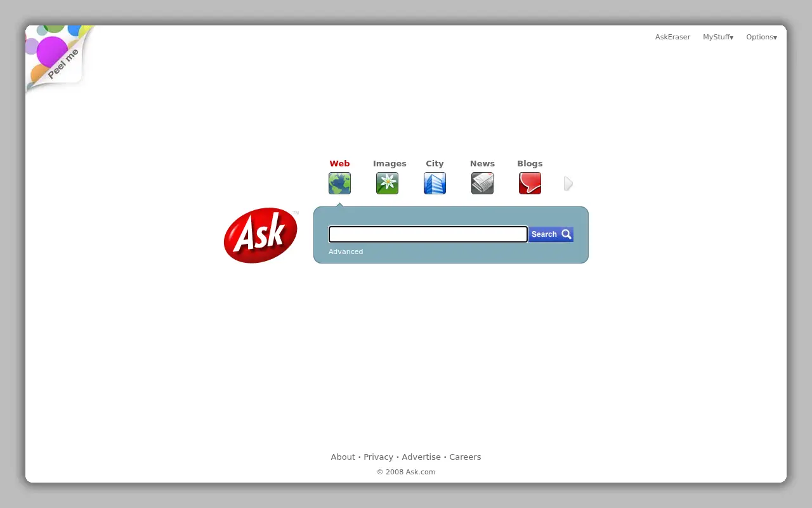
Task: Click the © 2008 Ask.com text
Action: (406, 472)
